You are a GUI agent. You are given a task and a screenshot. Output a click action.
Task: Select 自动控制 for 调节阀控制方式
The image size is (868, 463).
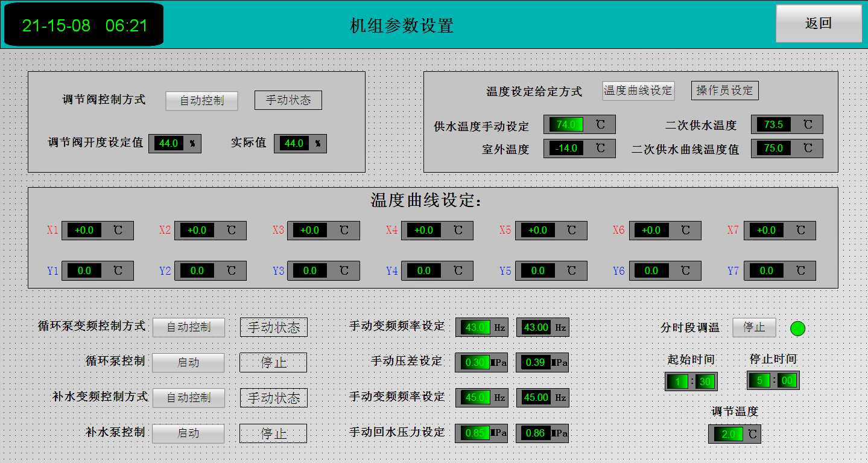(201, 101)
